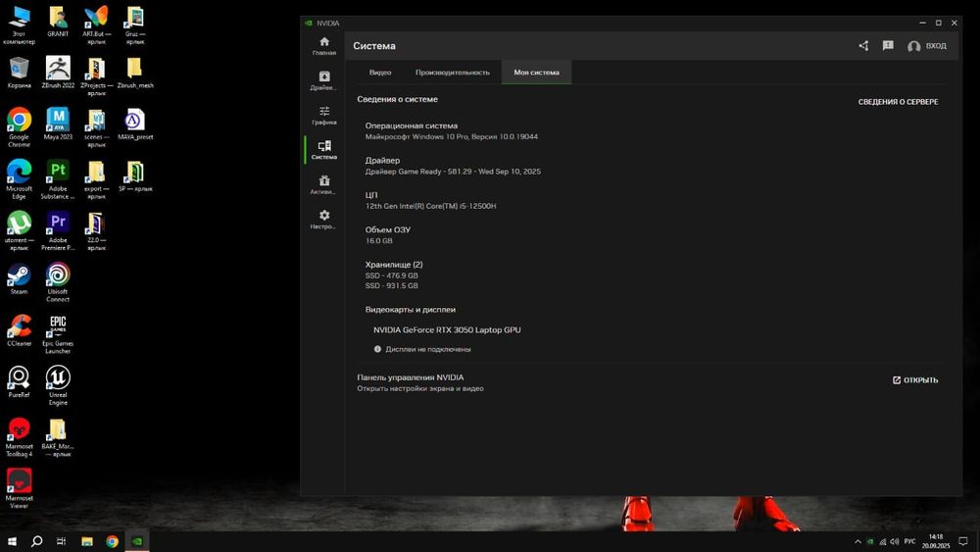This screenshot has width=980, height=552.
Task: Select the Ubisoft Connect desktop icon
Action: click(x=58, y=282)
